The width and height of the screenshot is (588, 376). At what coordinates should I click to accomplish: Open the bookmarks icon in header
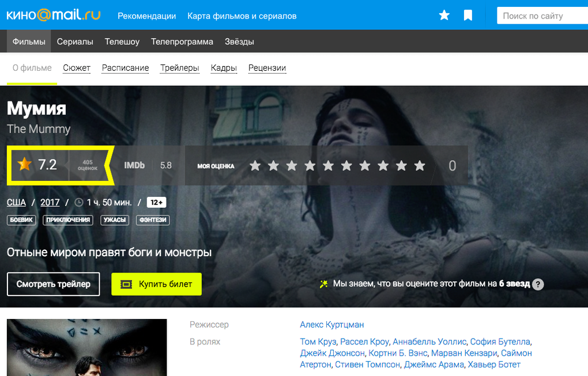click(468, 16)
